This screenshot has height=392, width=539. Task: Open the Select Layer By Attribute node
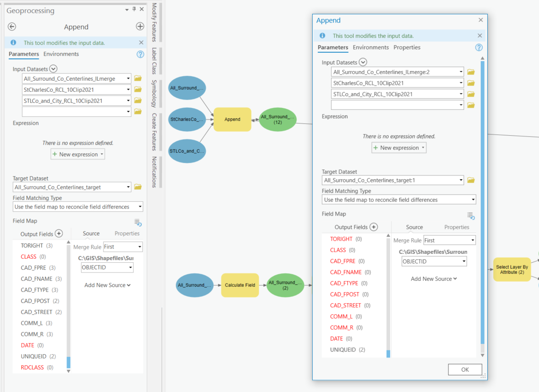[512, 269]
